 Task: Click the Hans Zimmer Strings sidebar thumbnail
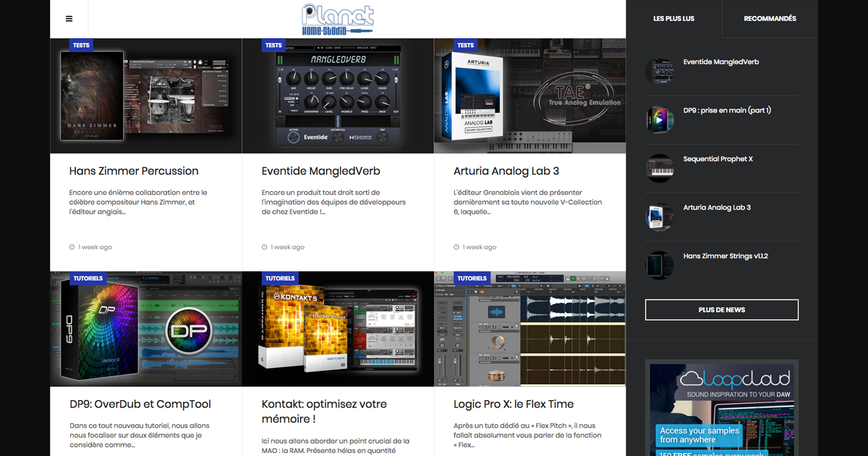659,265
